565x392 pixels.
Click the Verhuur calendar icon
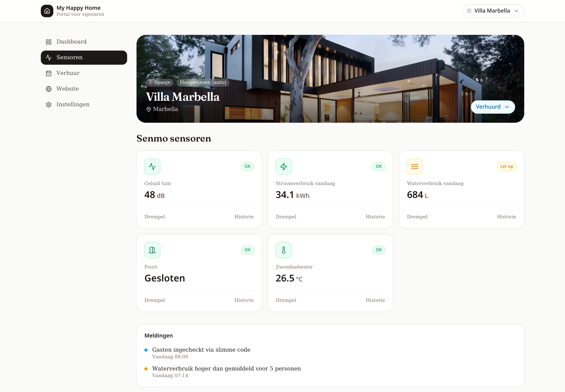[x=49, y=73]
